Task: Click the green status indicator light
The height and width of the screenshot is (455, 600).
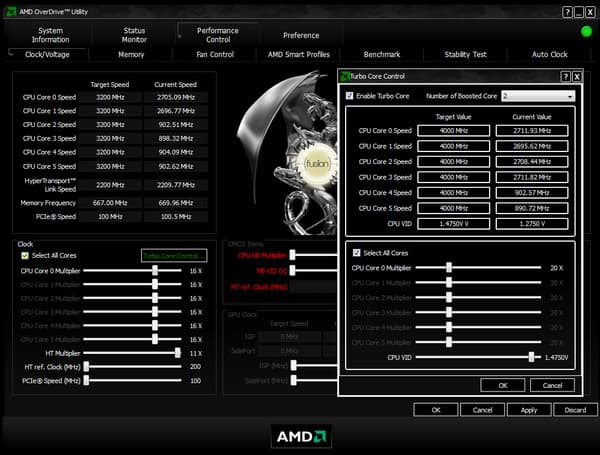Action: pyautogui.click(x=586, y=32)
